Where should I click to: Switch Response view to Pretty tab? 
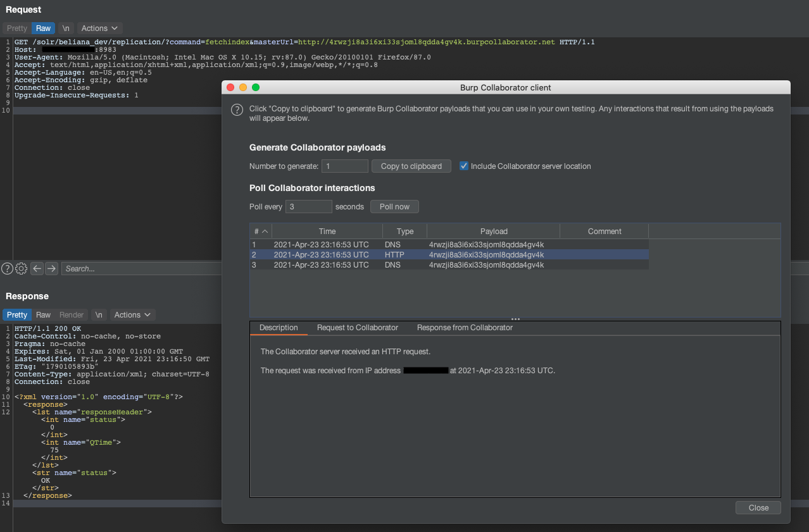coord(17,314)
